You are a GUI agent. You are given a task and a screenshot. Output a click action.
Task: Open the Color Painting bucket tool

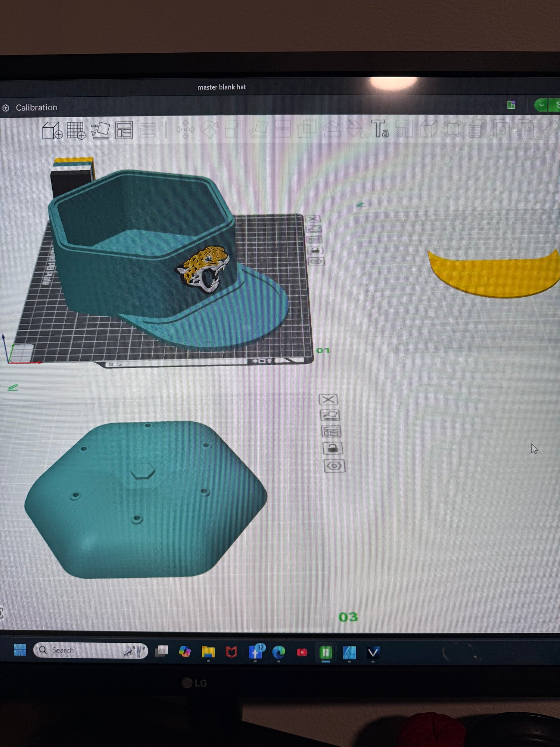[355, 129]
